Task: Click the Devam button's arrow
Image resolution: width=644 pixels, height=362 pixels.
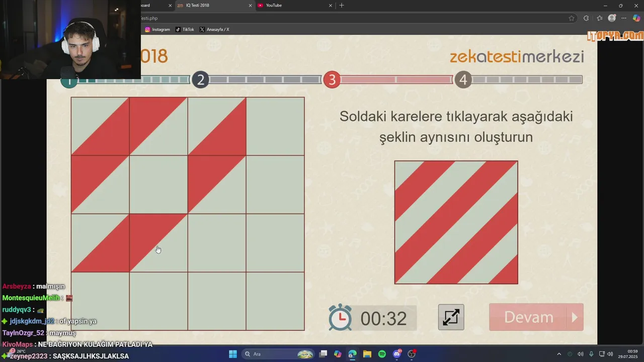Action: (575, 317)
